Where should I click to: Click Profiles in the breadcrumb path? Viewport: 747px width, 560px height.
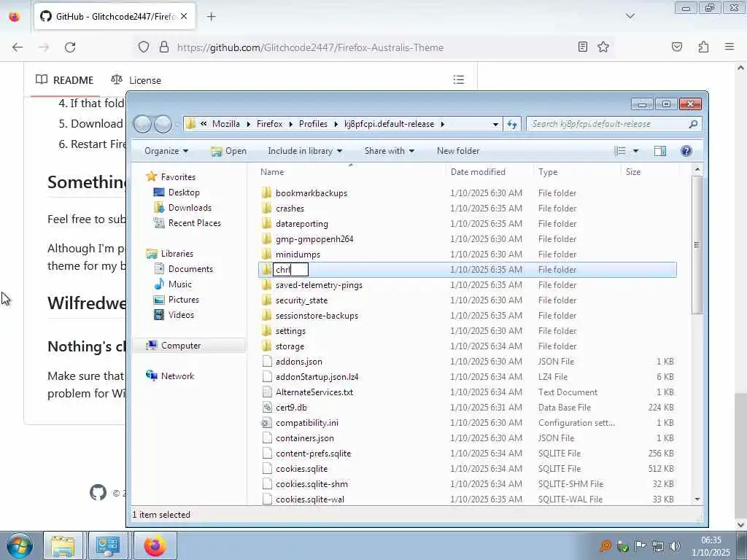[x=313, y=124]
